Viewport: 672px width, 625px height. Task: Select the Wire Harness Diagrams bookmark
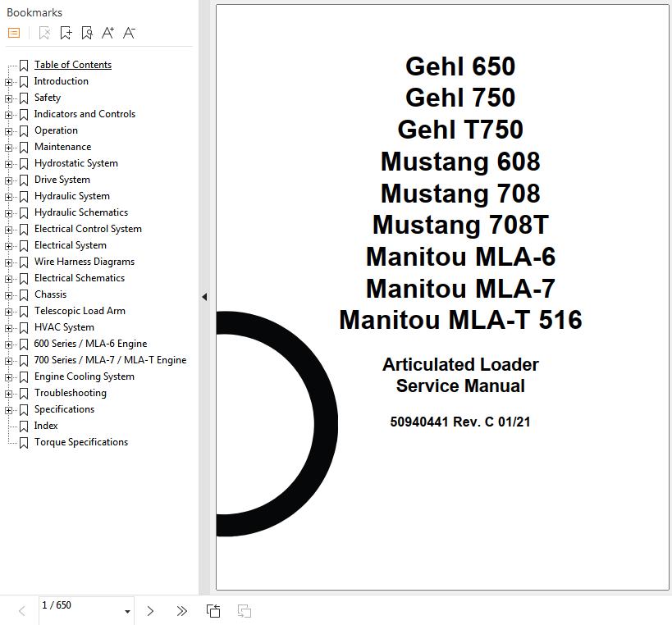tap(84, 262)
